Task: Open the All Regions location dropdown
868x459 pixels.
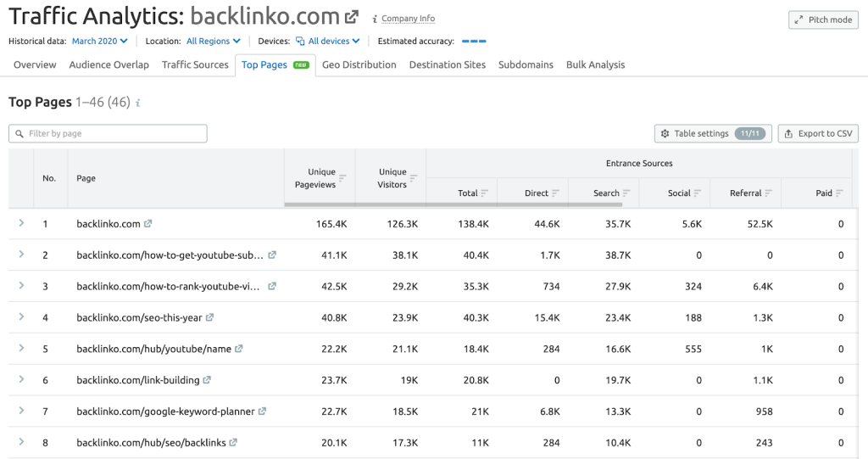Action: pos(213,41)
